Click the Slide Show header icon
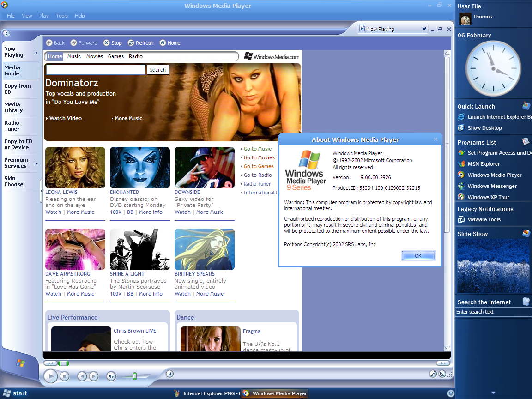Image resolution: width=532 pixels, height=399 pixels. [526, 233]
